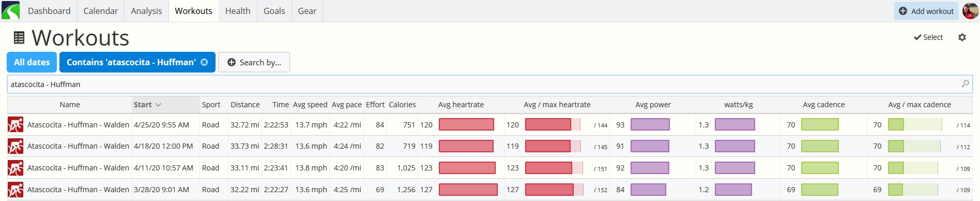Click cycling icon for 4/25/20 workout

click(x=16, y=125)
